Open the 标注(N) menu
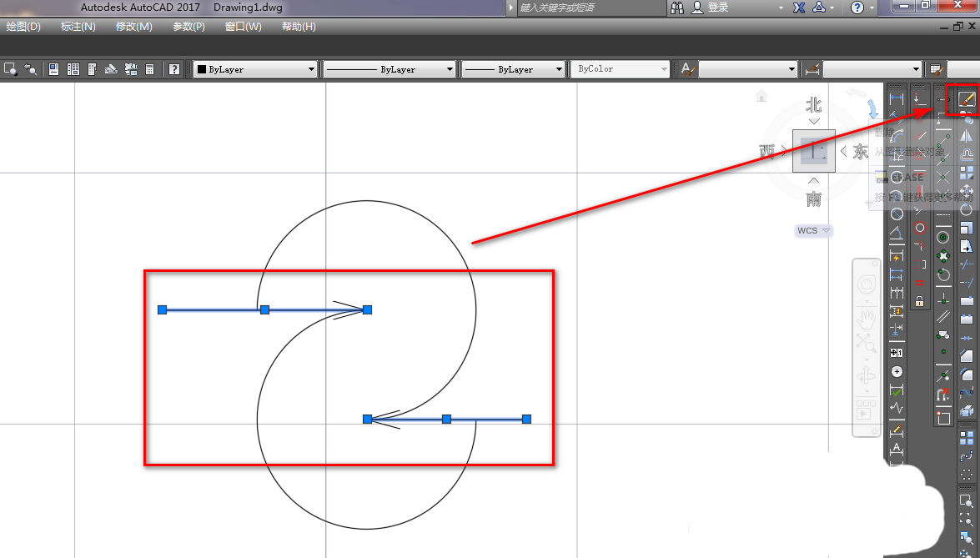The width and height of the screenshot is (980, 558). click(x=78, y=26)
